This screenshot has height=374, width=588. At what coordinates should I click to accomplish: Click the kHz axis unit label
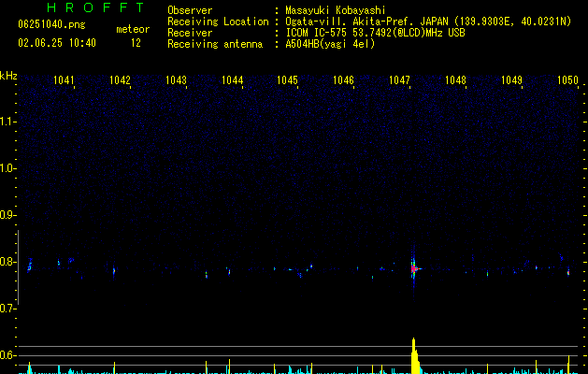[x=8, y=76]
